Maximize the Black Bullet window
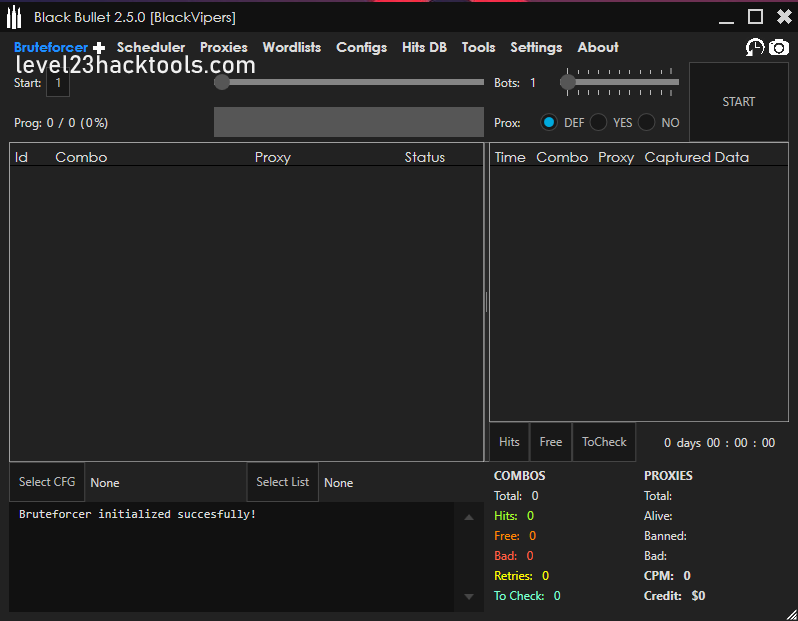This screenshot has height=621, width=798. [755, 17]
